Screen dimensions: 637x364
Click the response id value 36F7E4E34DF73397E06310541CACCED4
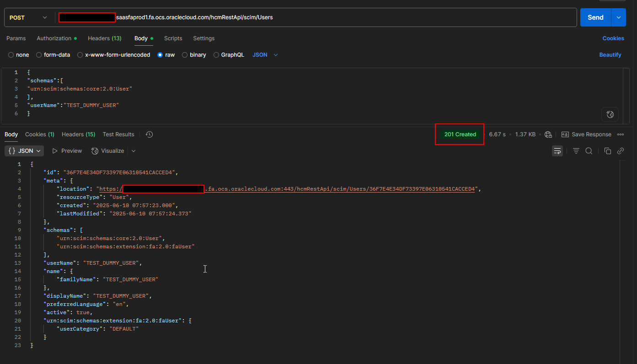[x=119, y=172]
